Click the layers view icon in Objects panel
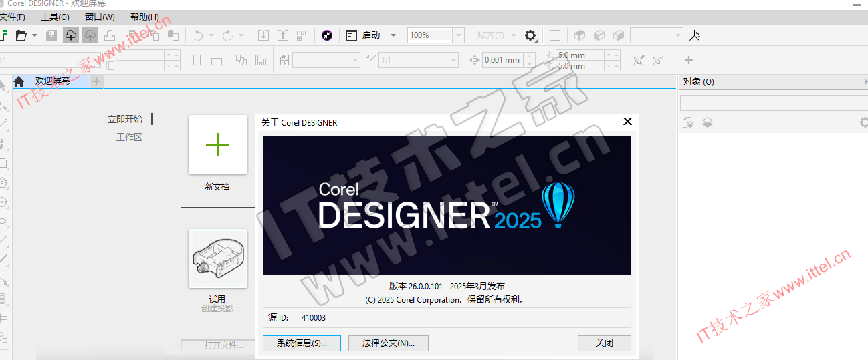The image size is (868, 360). coord(708,122)
